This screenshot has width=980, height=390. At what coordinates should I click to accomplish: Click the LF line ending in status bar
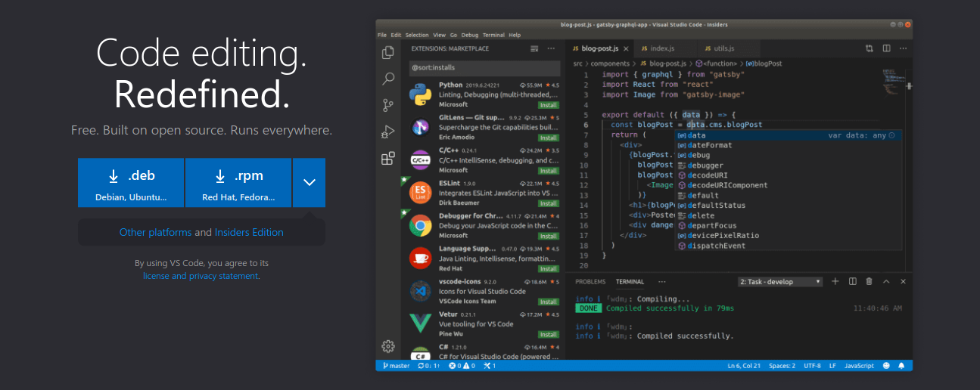832,366
